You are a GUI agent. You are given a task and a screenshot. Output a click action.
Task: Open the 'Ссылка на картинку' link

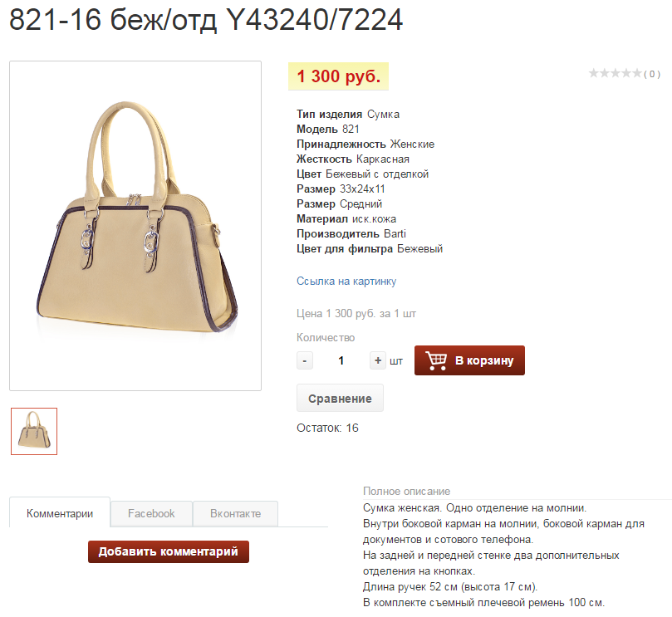point(346,281)
